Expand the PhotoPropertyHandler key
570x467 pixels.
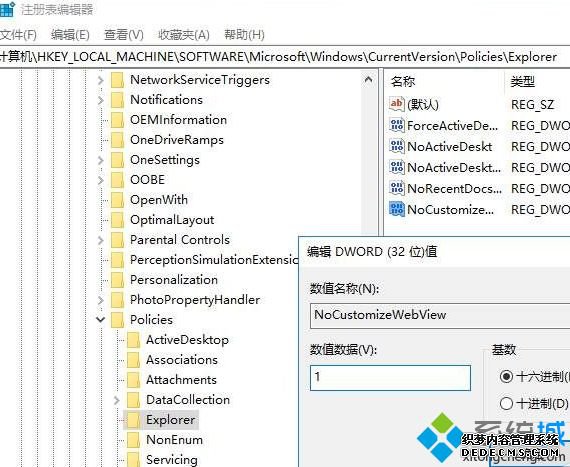click(101, 300)
